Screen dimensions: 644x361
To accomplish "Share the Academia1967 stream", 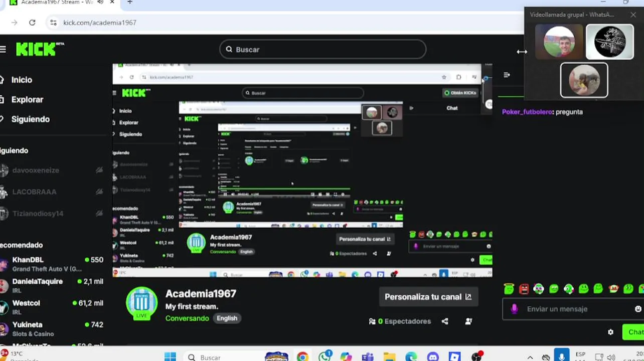I will tap(445, 321).
